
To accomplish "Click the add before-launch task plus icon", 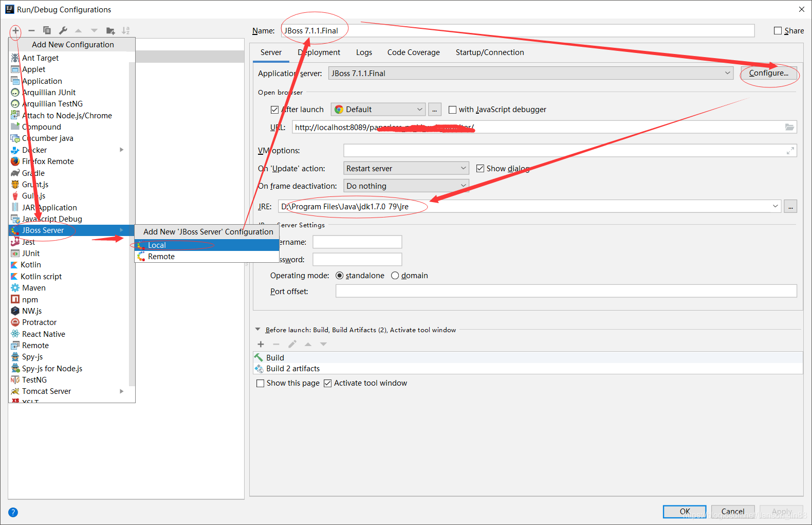I will click(x=261, y=344).
